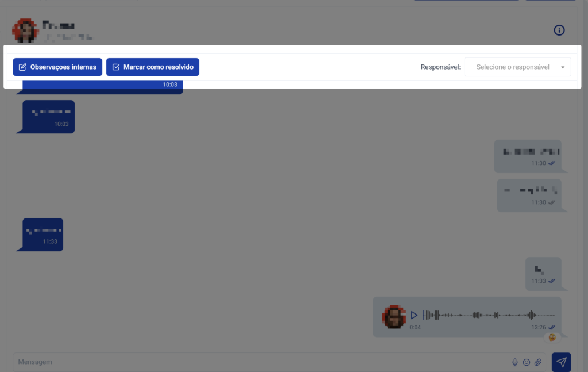The width and height of the screenshot is (588, 372).
Task: Select the first outgoing message at 11:30
Action: pos(528,156)
